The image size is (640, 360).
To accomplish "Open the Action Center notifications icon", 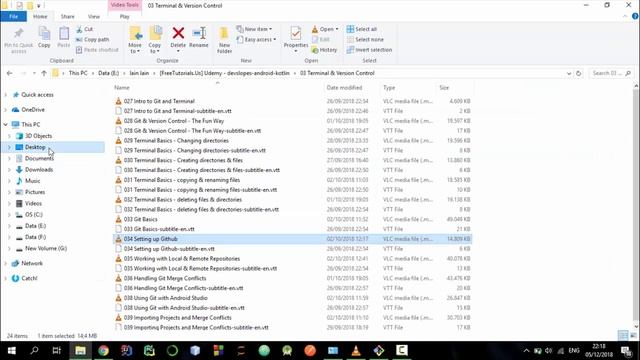I will tap(627, 351).
